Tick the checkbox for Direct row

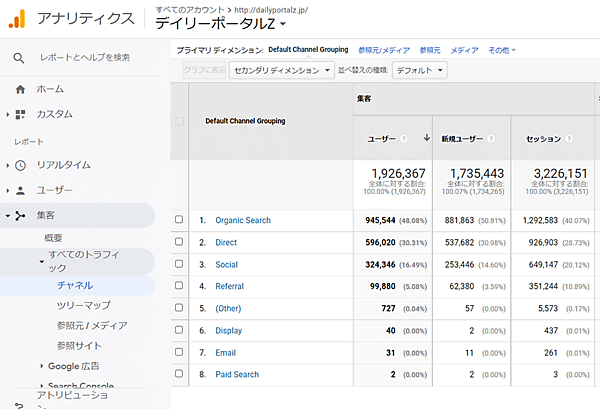[x=179, y=242]
